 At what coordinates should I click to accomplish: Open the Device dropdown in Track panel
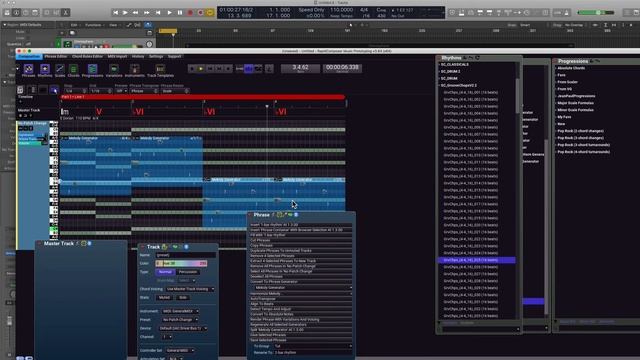[183, 328]
